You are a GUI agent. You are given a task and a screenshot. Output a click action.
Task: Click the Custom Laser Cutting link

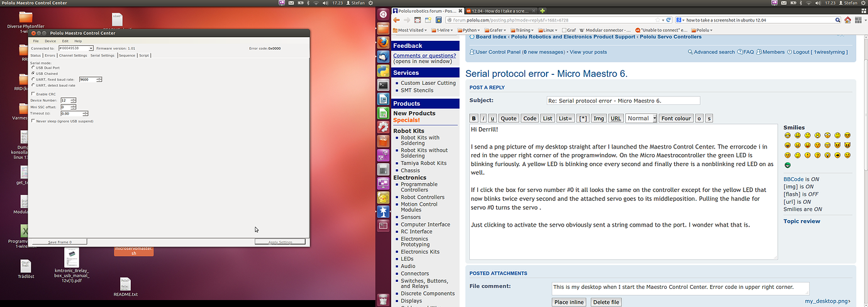428,83
